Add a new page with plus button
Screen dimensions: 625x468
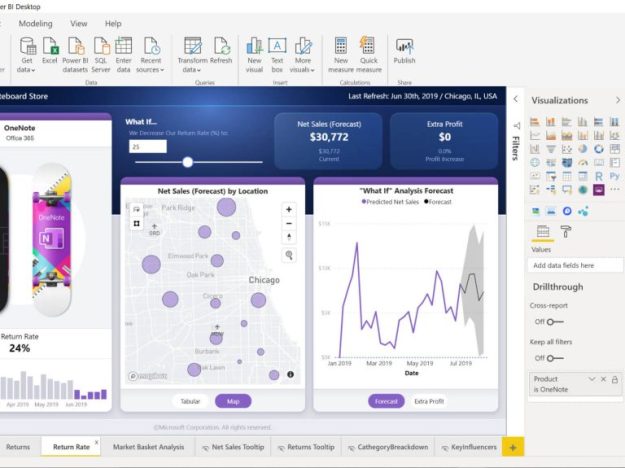point(513,447)
